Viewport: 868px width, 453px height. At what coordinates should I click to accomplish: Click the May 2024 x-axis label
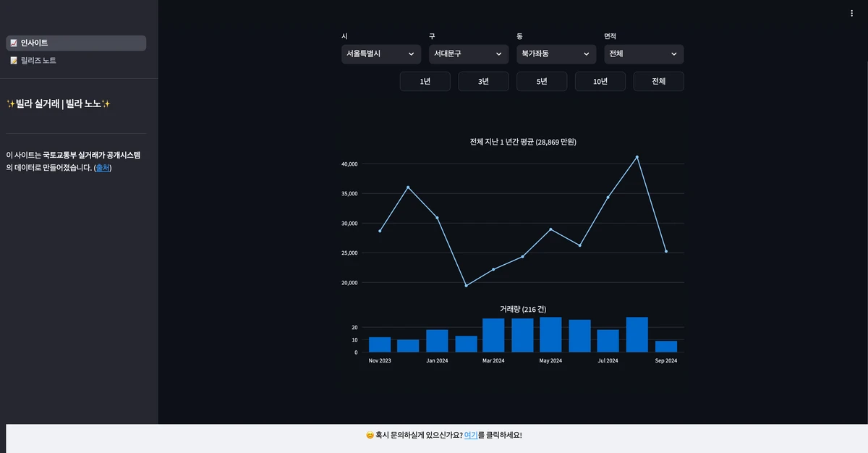(x=550, y=360)
